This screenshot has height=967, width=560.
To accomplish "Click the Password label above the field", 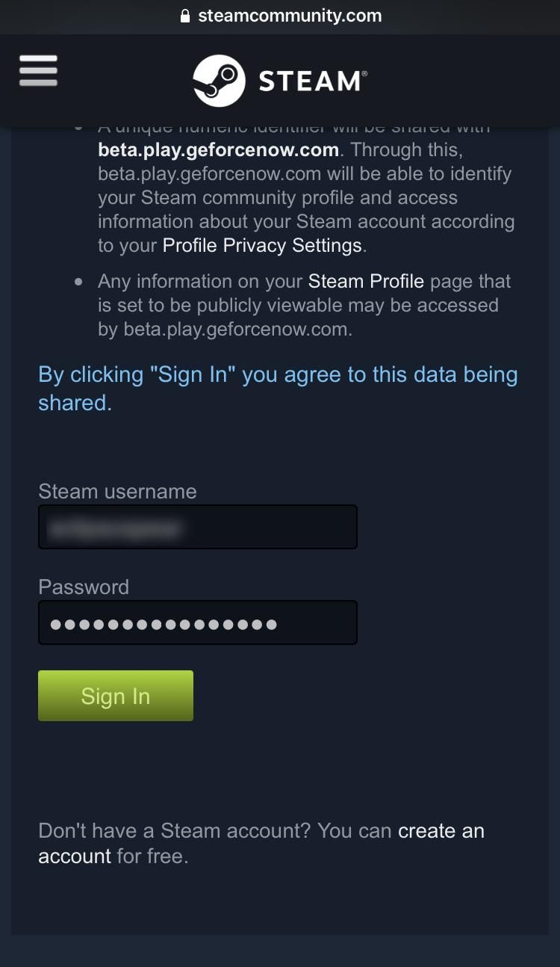I will point(84,587).
